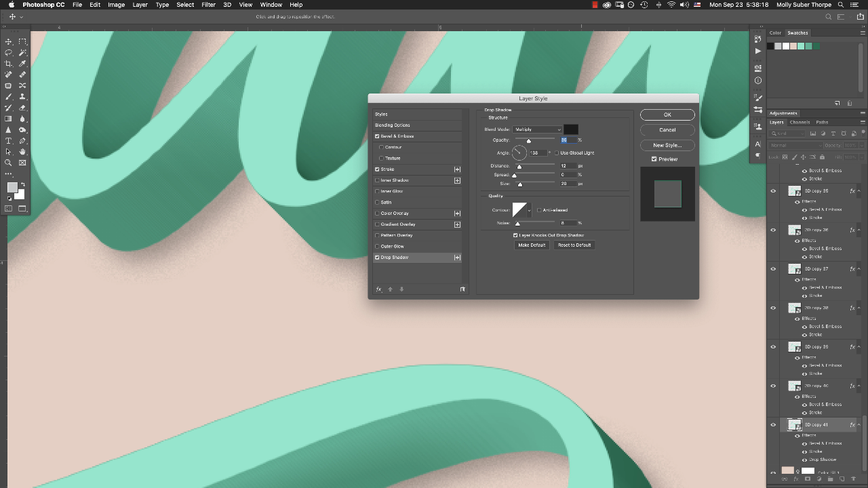Switch to the Channels tab
Image resolution: width=868 pixels, height=488 pixels.
tap(800, 123)
